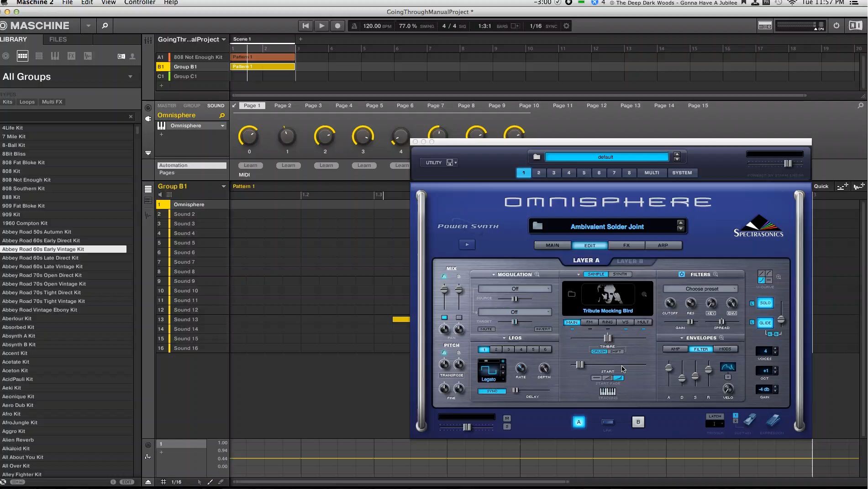Click the Library search input field
This screenshot has width=868, height=489.
click(x=63, y=117)
